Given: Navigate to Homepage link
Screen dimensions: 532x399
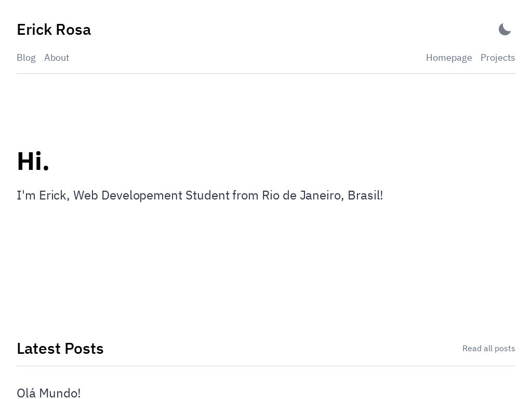Looking at the screenshot, I should [449, 58].
